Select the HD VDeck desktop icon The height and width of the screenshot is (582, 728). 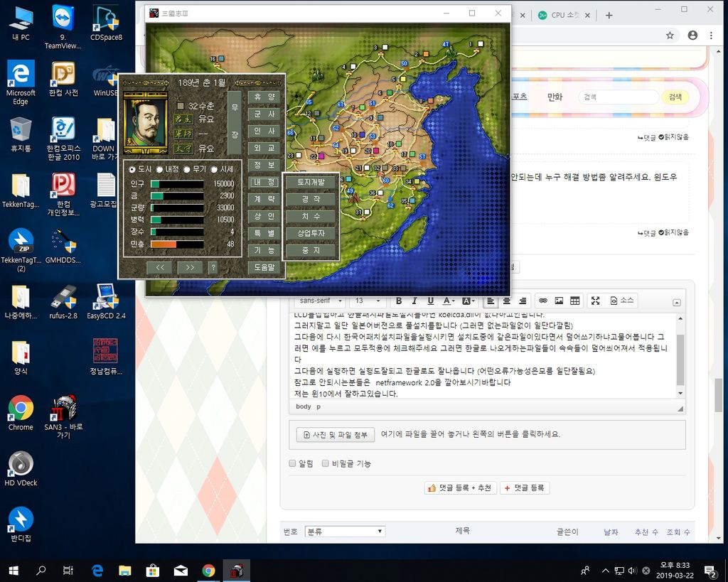click(x=21, y=469)
